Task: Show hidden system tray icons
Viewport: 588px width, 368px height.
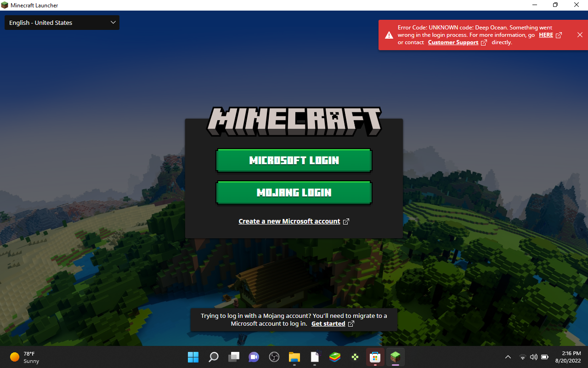Action: tap(508, 357)
